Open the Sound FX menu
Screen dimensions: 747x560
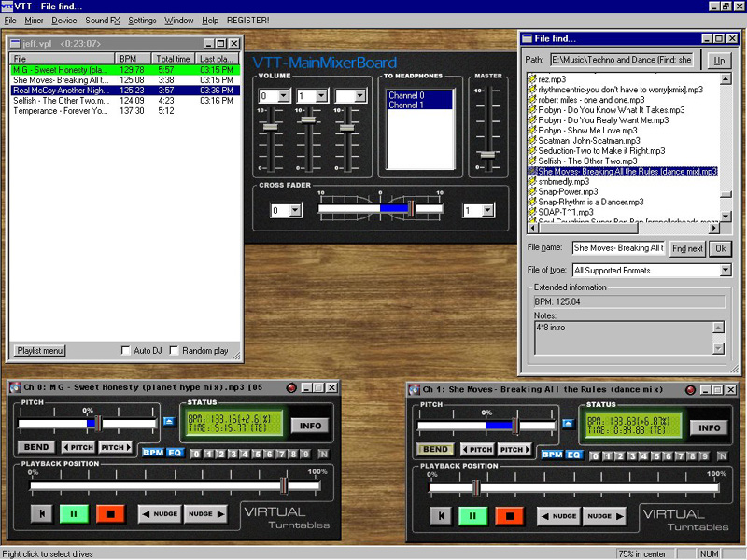click(x=103, y=21)
